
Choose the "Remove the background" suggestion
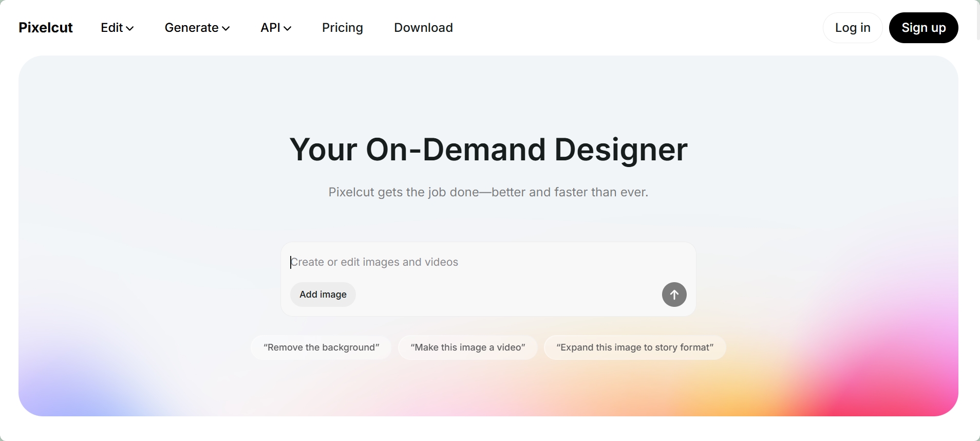(x=321, y=347)
